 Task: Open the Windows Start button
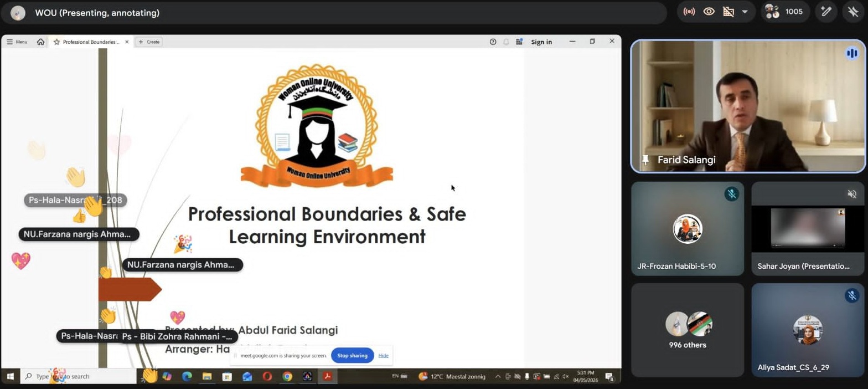(10, 376)
